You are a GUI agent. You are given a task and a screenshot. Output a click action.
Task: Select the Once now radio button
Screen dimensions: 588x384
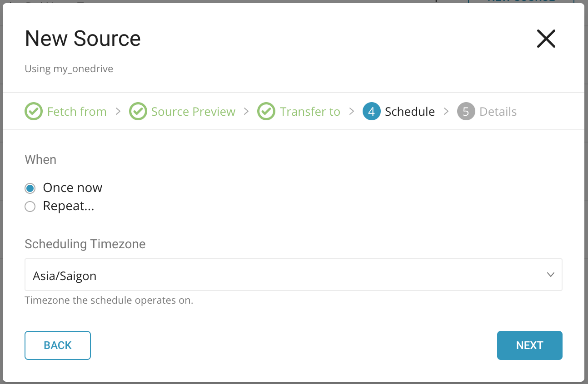[30, 188]
